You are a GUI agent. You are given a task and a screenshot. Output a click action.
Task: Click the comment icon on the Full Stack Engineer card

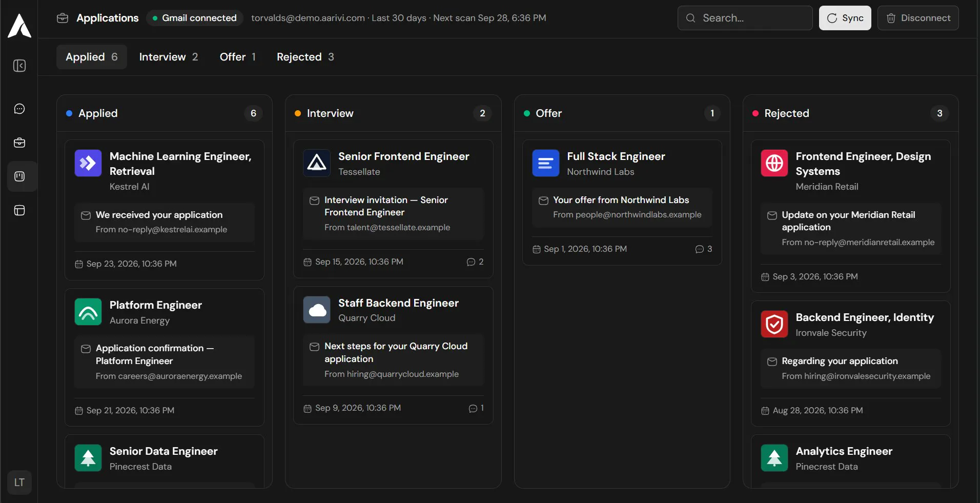[699, 249]
